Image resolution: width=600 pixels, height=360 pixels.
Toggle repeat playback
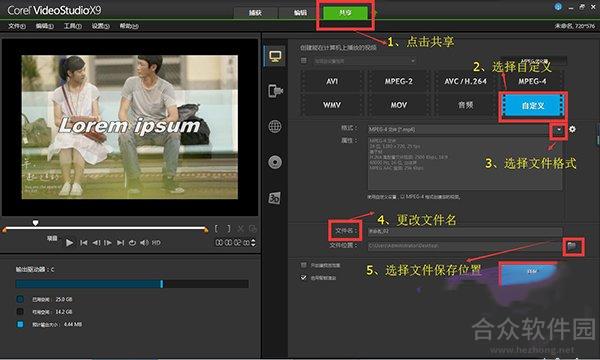pos(132,243)
